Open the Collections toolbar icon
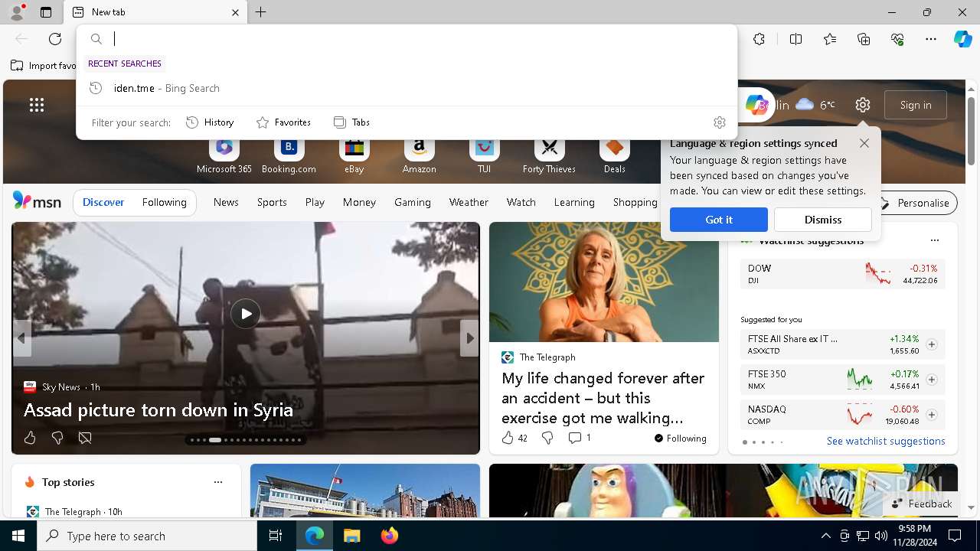 (864, 39)
